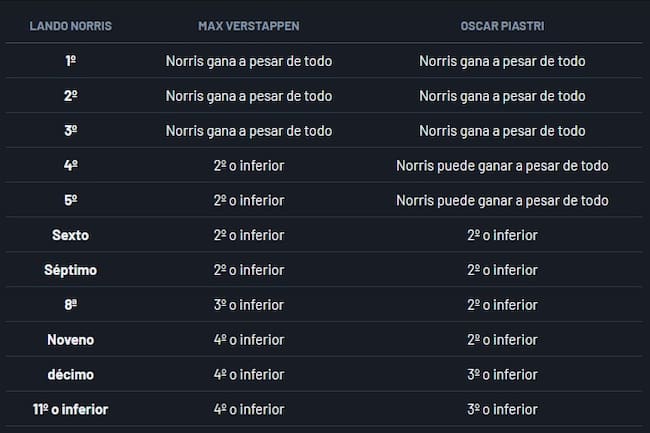Click Piastri cell in the 4º row

tap(502, 166)
